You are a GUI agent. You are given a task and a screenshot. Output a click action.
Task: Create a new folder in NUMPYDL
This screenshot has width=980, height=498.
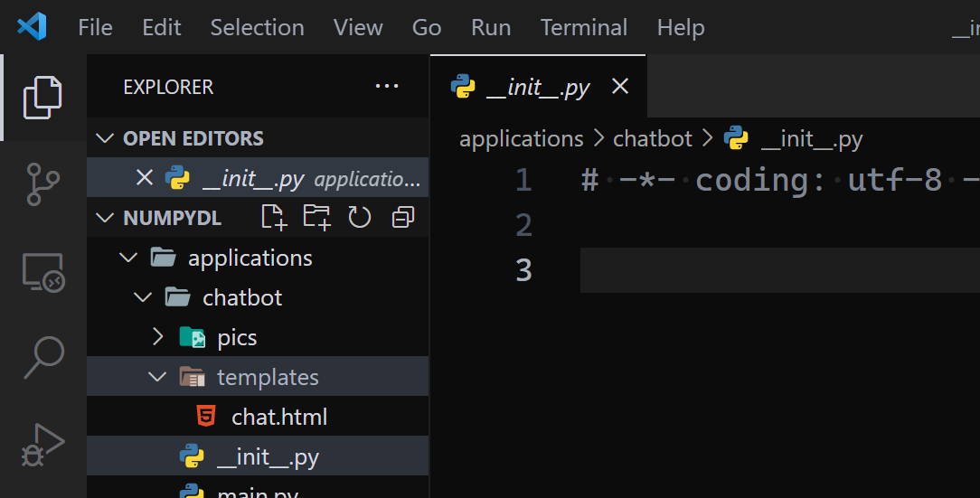tap(316, 218)
